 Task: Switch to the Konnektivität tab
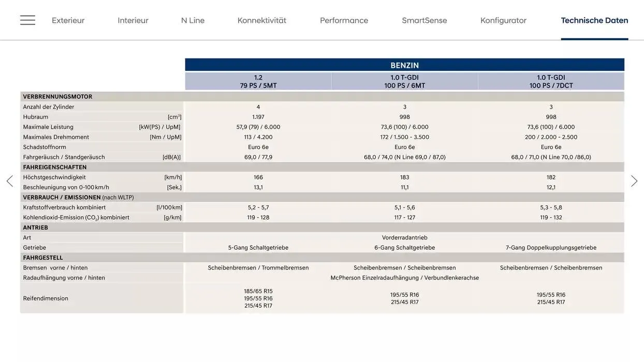(x=262, y=20)
